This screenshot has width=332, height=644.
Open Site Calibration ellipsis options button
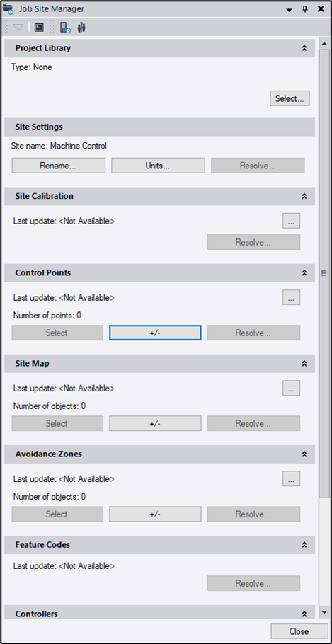(292, 221)
